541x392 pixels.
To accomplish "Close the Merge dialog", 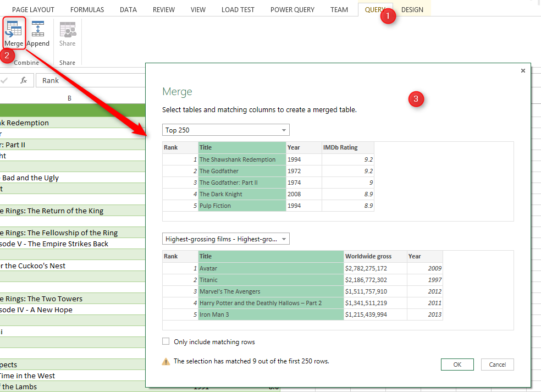I will 522,70.
